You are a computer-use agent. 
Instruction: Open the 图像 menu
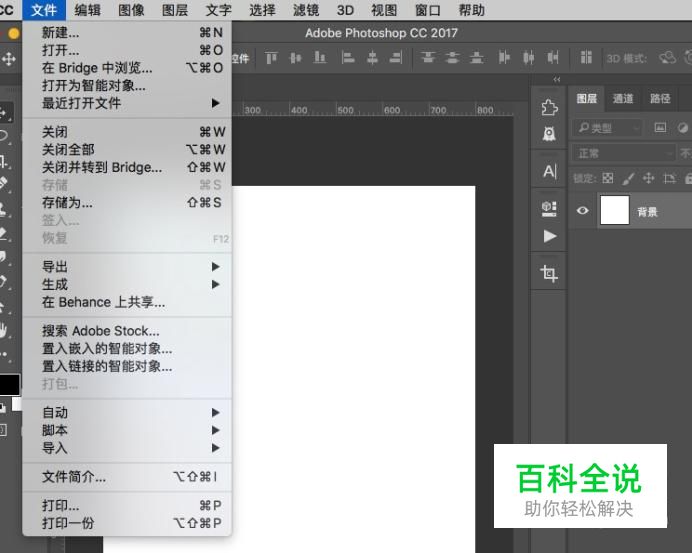(x=131, y=10)
